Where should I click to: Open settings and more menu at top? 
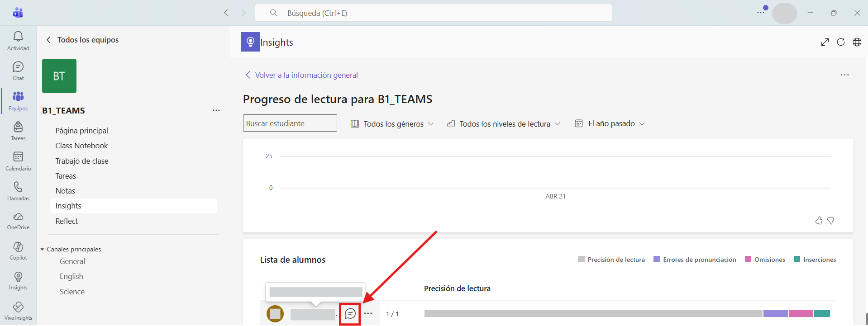click(761, 12)
